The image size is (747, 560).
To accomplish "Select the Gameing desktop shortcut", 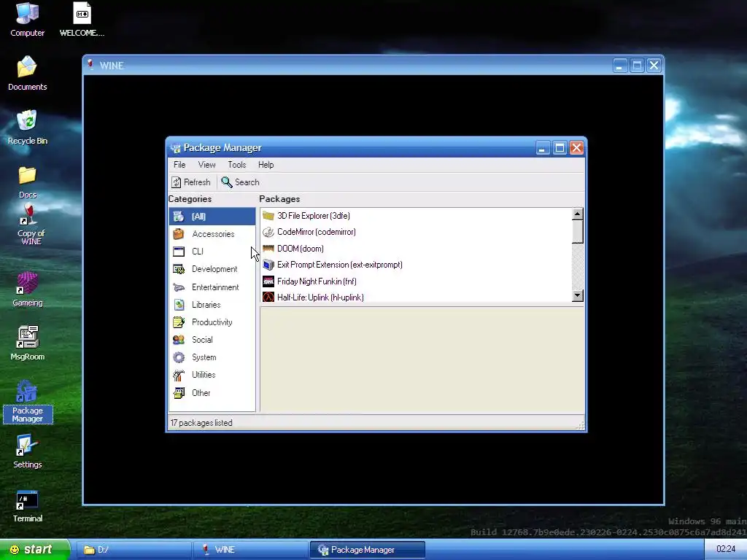I will click(27, 289).
